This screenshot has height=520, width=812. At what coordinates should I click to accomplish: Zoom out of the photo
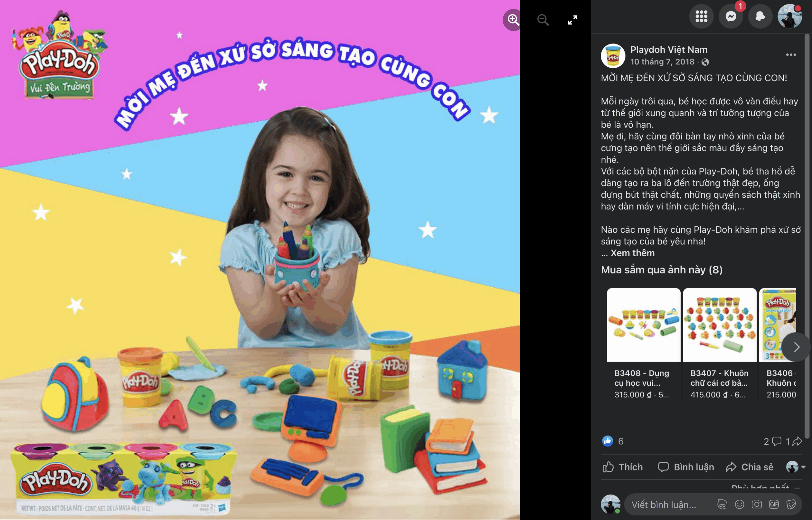coord(543,20)
